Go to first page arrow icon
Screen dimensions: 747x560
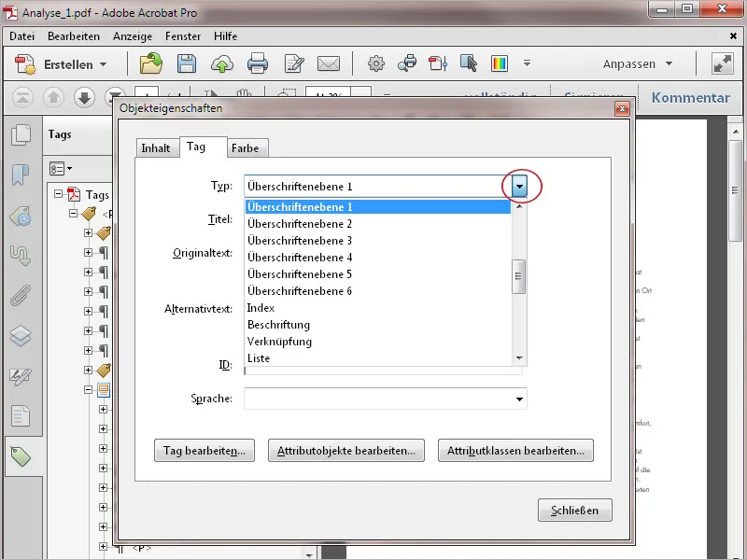point(22,98)
